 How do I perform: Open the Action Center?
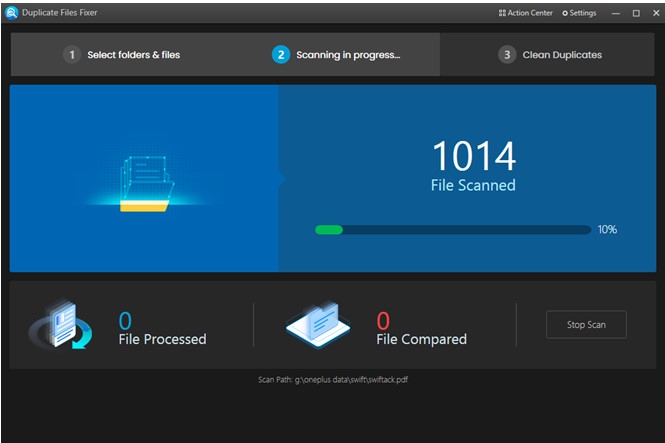525,13
